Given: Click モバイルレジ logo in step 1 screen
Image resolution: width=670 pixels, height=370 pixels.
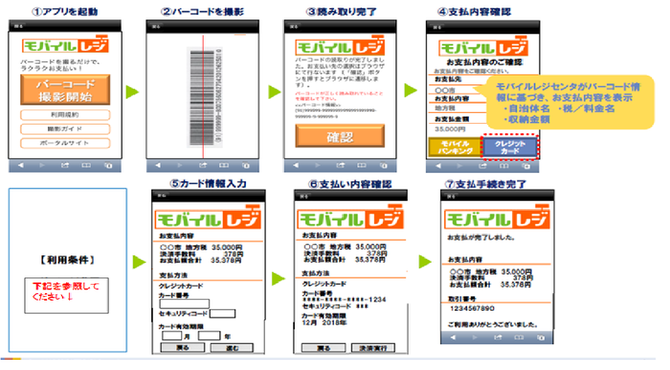Looking at the screenshot, I should click(65, 44).
